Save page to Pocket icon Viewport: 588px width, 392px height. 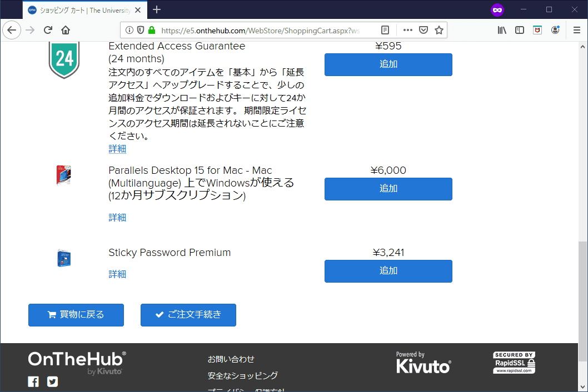(423, 30)
